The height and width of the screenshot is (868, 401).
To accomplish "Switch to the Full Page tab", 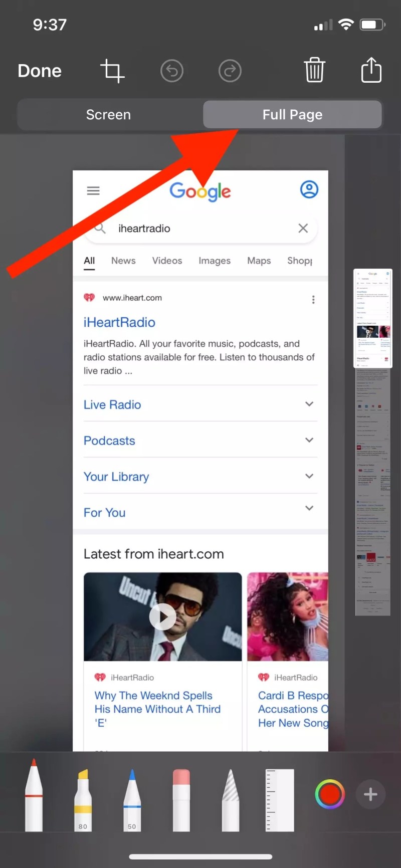I will (293, 115).
